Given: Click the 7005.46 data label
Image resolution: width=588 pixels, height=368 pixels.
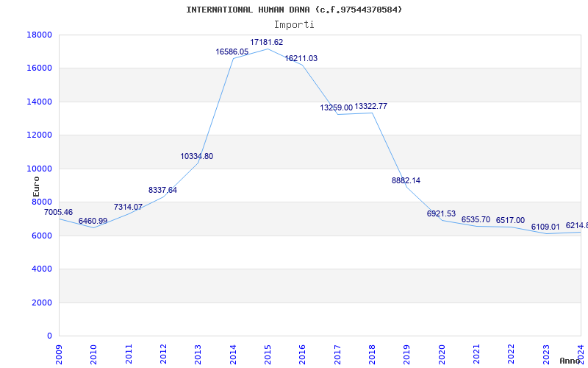Looking at the screenshot, I should click(59, 212).
